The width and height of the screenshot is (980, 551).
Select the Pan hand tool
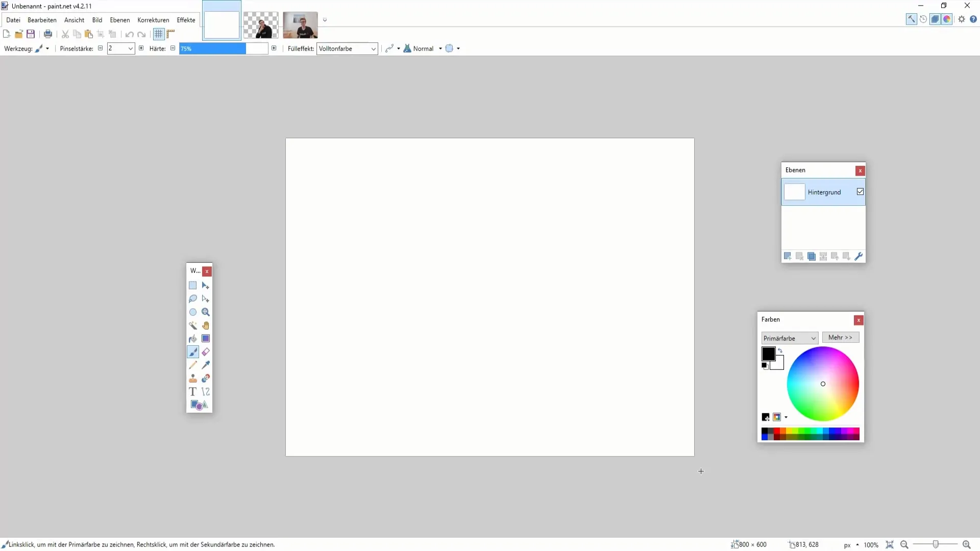pos(206,325)
